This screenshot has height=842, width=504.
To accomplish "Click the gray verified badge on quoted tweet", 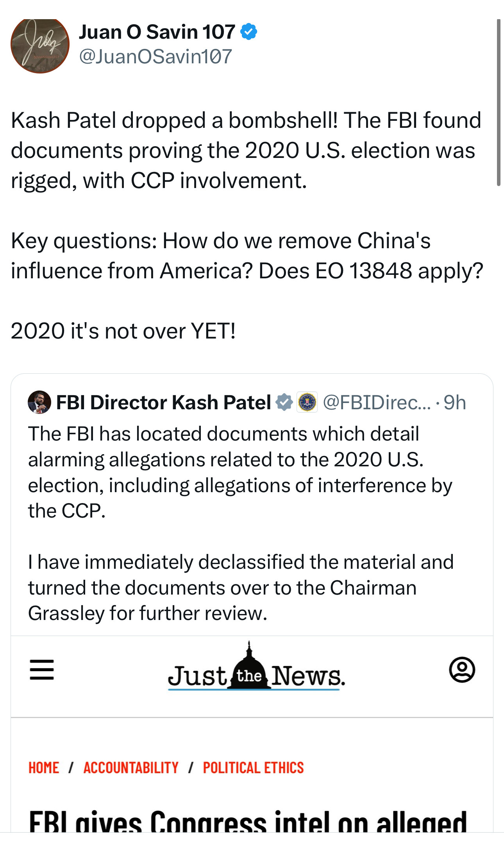I will tap(284, 402).
